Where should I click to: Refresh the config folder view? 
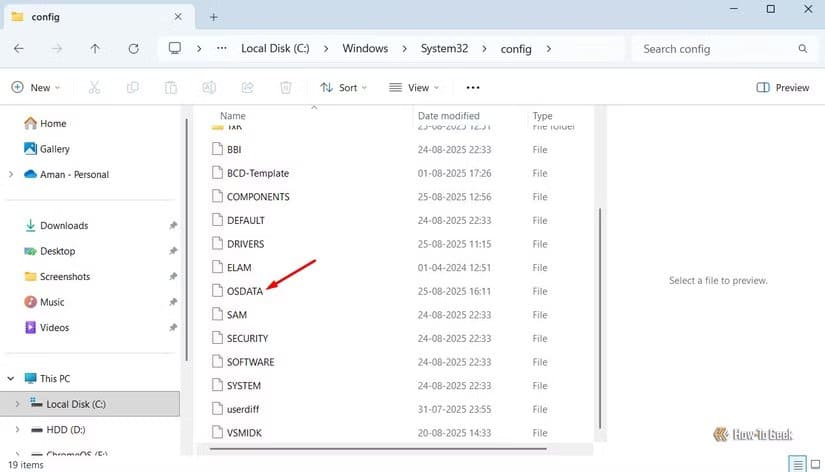tap(134, 48)
